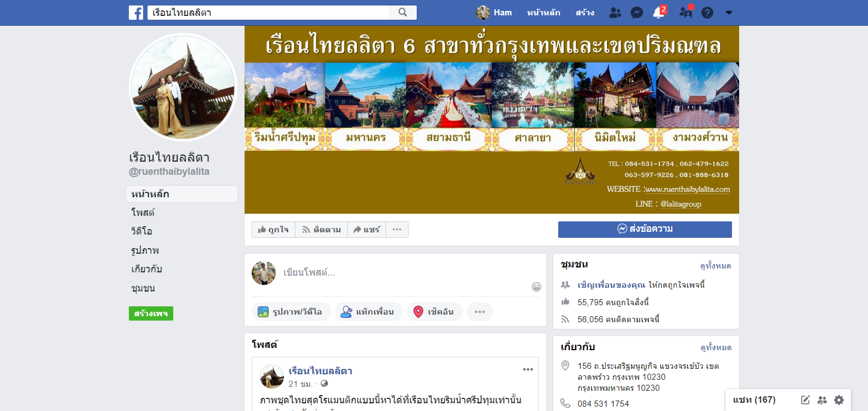Screen dimensions: 868x411
Task: Expand the account dropdown arrow in top bar
Action: [x=729, y=13]
